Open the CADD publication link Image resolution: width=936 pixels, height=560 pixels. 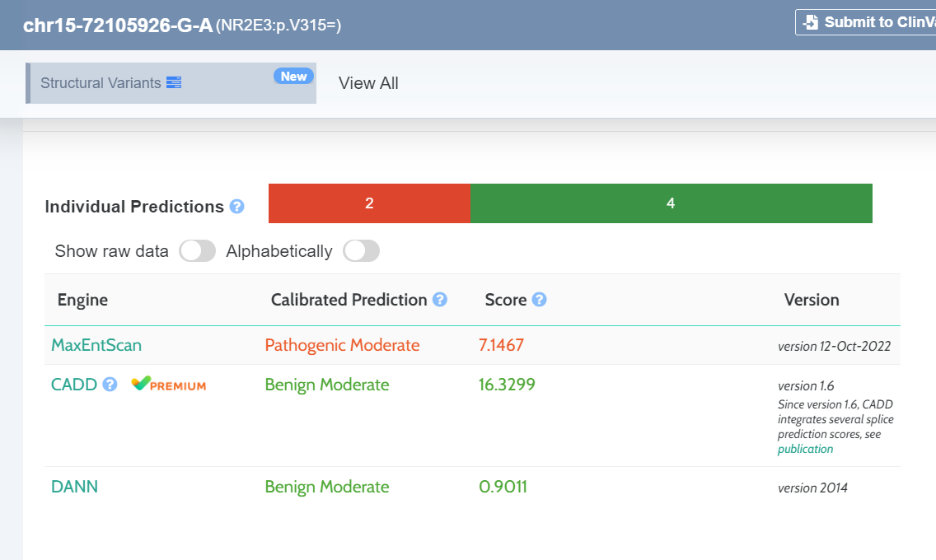805,449
